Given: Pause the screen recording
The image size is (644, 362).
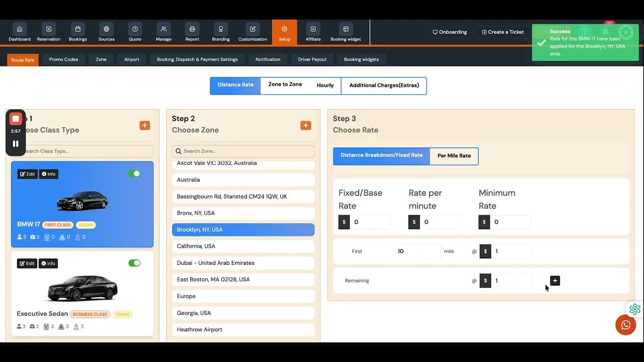Looking at the screenshot, I should [x=16, y=144].
